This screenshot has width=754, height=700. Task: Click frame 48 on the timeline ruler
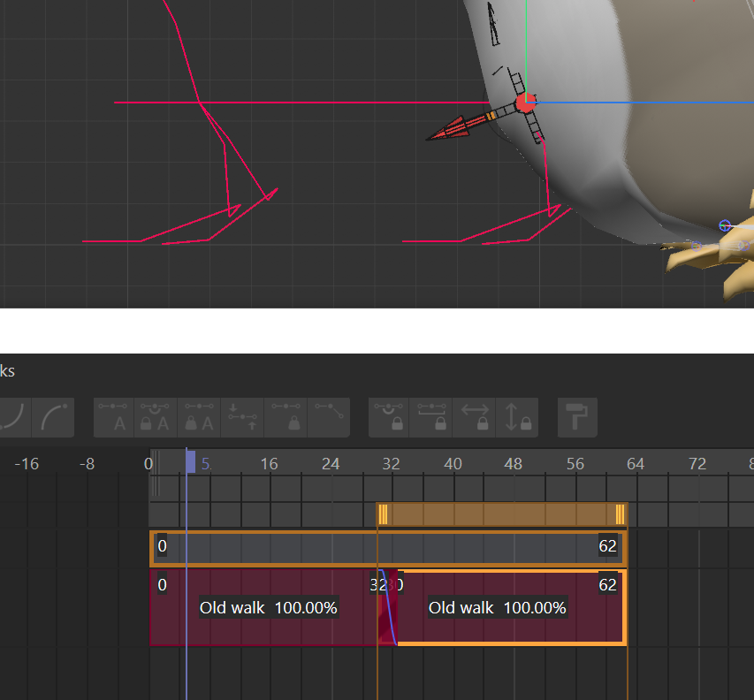[x=513, y=464]
